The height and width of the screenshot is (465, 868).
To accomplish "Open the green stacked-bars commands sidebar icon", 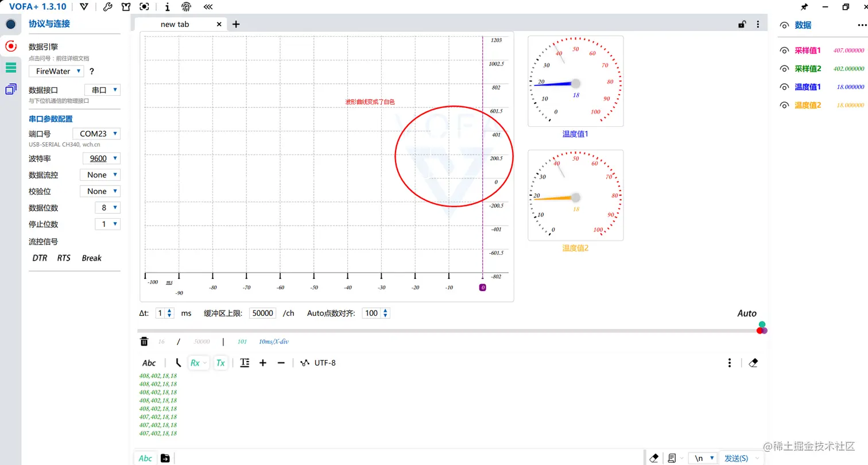I will click(x=10, y=67).
